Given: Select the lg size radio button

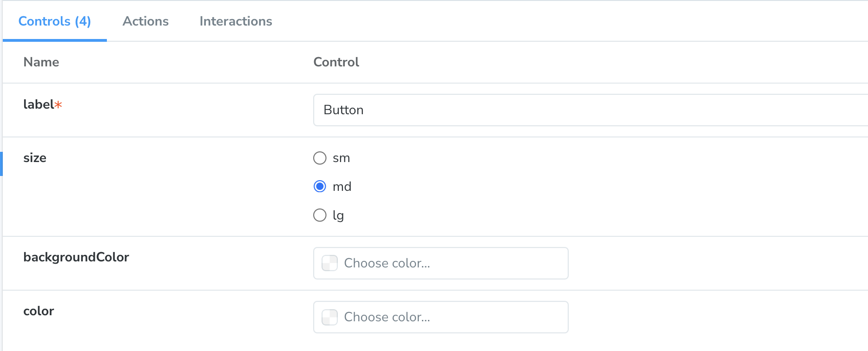Looking at the screenshot, I should pos(320,215).
